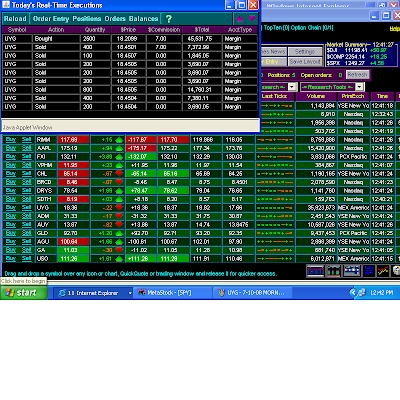Viewport: 400px width, 400px height.
Task: Click the VPHM last price 11.95 cell
Action: (x=73, y=165)
